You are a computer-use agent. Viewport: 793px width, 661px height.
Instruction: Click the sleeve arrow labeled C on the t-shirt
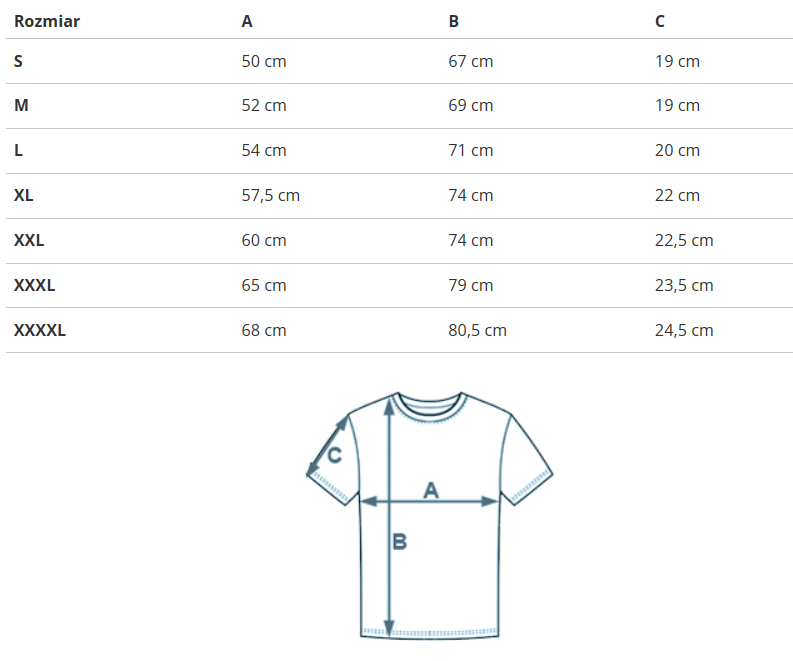[327, 446]
